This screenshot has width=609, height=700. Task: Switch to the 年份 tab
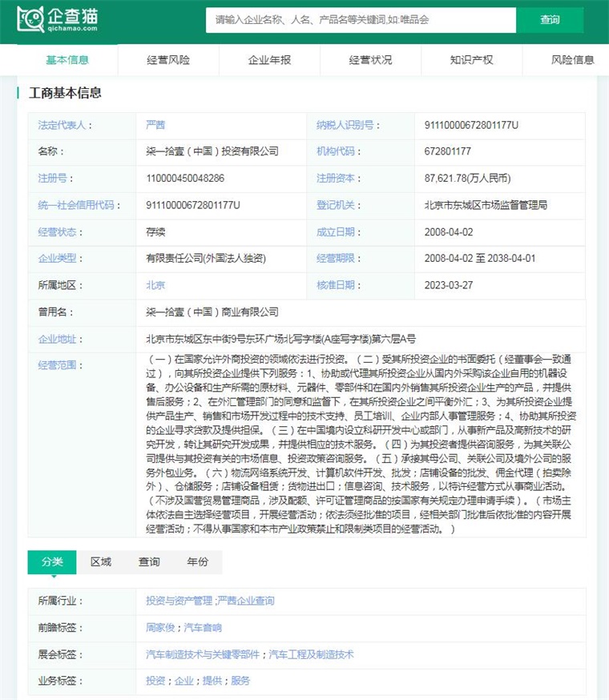click(x=197, y=561)
